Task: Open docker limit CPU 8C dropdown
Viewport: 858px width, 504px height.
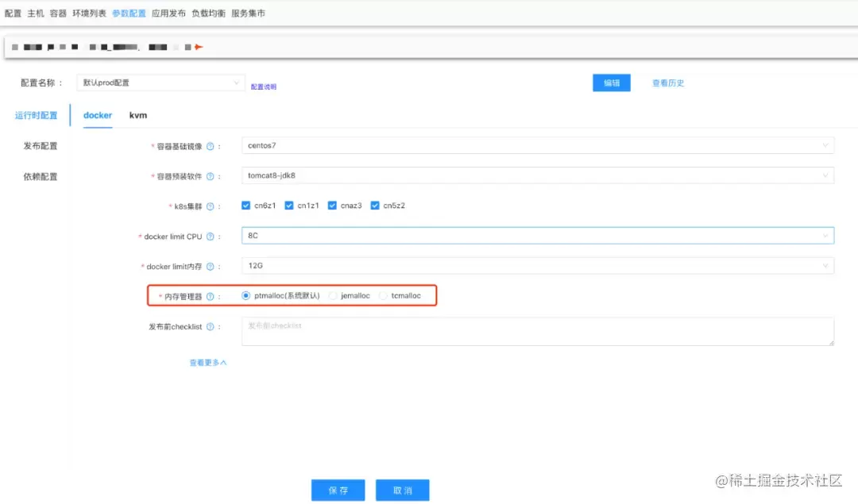Action: [x=538, y=236]
